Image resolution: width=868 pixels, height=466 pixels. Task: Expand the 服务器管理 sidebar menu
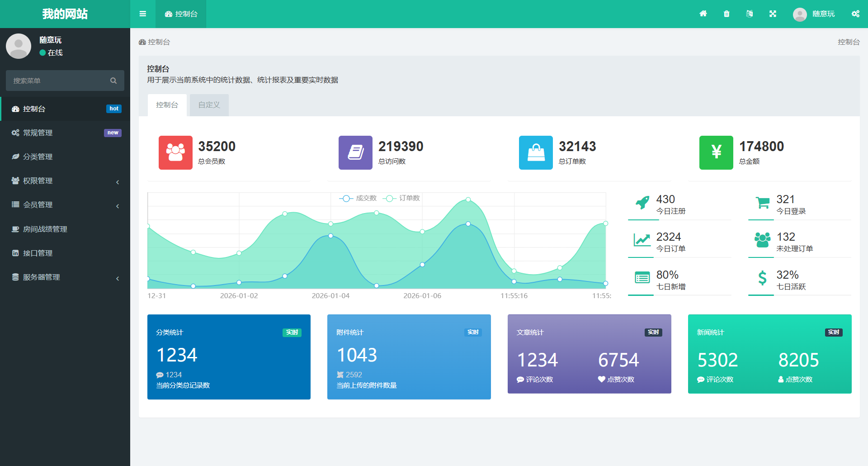pyautogui.click(x=65, y=277)
